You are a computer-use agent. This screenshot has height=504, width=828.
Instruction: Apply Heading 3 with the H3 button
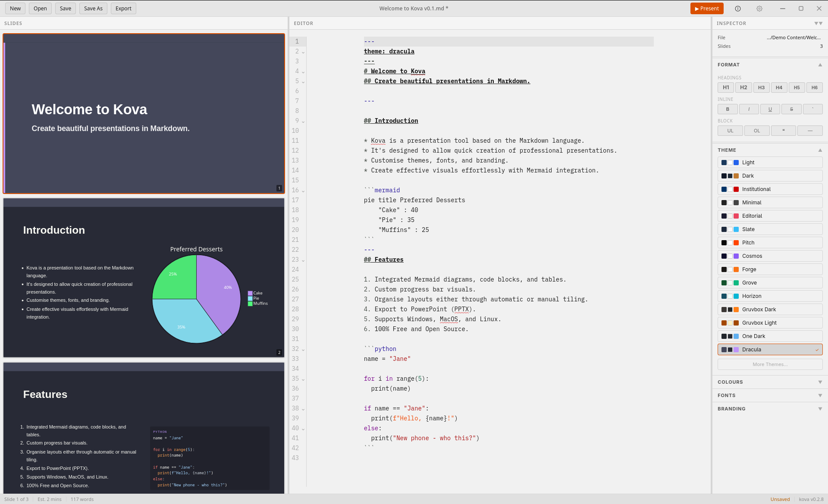[761, 88]
